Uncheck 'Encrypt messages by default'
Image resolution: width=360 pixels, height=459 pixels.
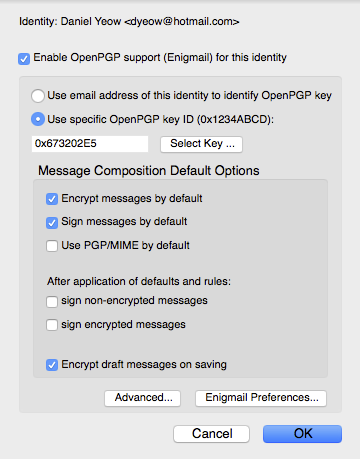click(x=52, y=199)
